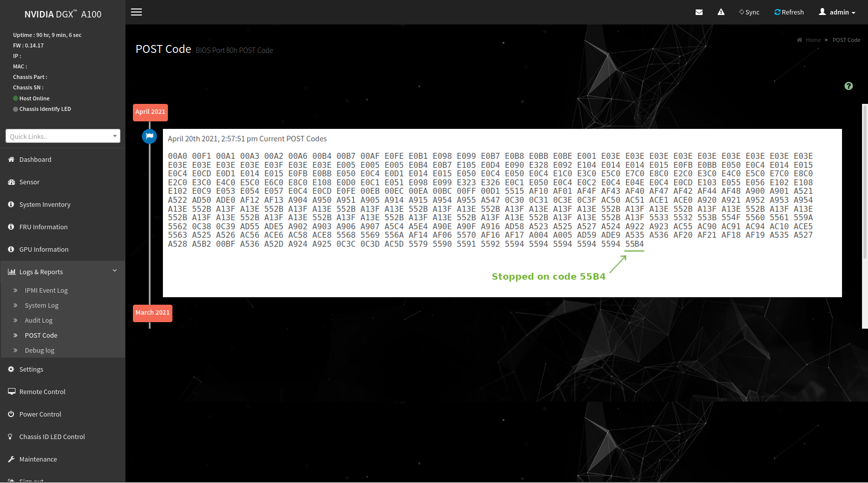Screen dimensions: 868x483
Task: Open System Inventory
Action: [x=44, y=204]
